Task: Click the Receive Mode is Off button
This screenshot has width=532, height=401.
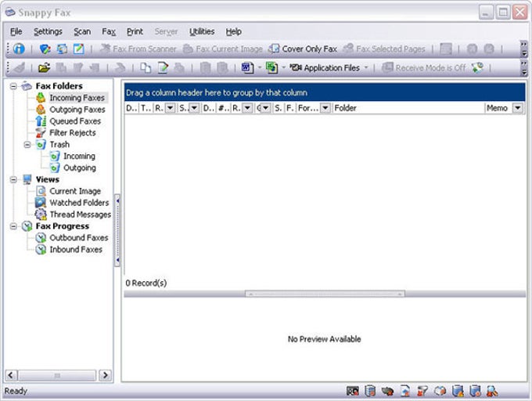Action: 424,68
